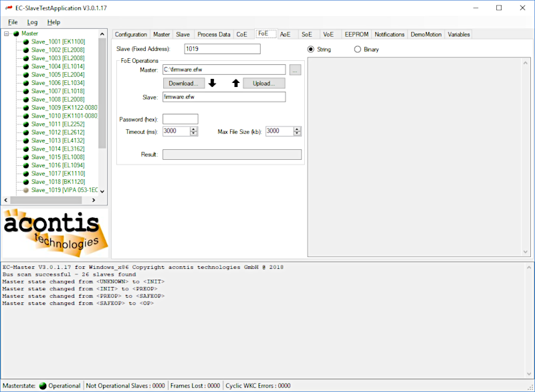Select the String radio button

tap(311, 50)
